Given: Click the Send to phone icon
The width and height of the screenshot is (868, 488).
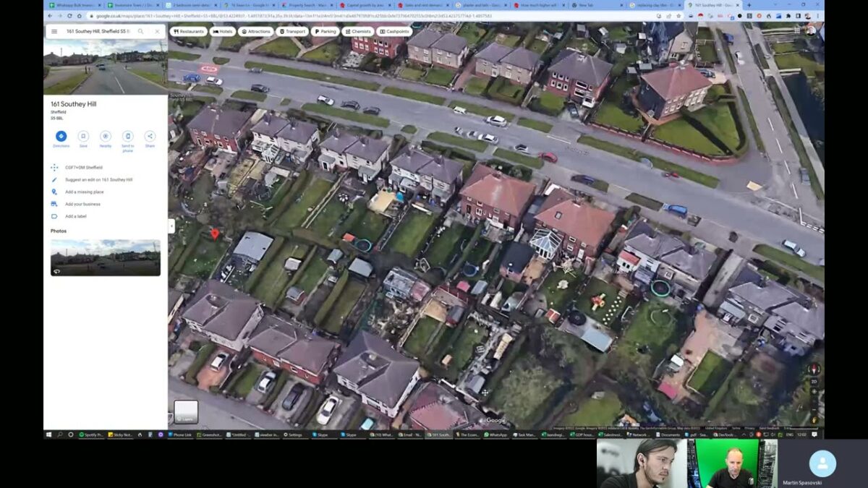Looking at the screenshot, I should (127, 137).
